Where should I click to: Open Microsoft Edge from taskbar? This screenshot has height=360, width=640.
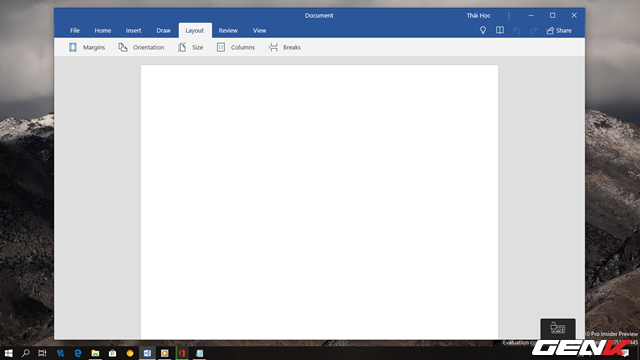point(78,353)
